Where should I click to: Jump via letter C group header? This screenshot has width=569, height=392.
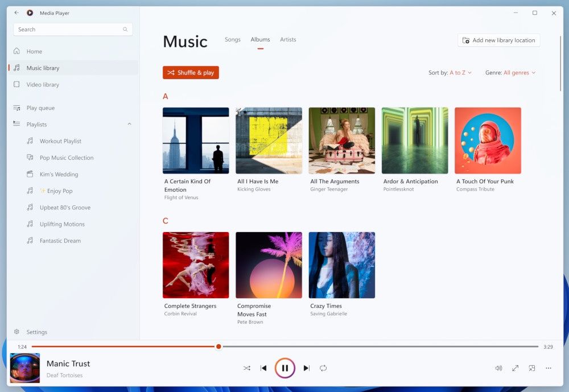(x=166, y=221)
